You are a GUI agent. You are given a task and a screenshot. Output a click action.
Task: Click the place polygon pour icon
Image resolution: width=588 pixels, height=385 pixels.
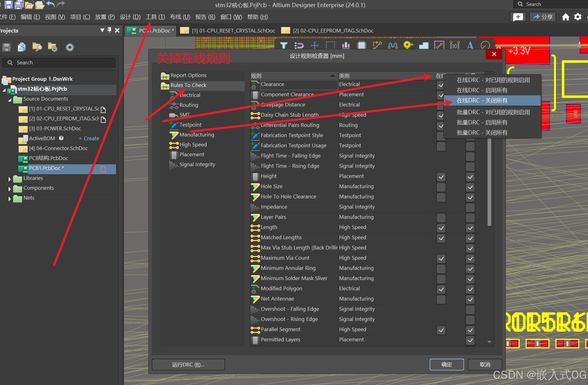424,46
